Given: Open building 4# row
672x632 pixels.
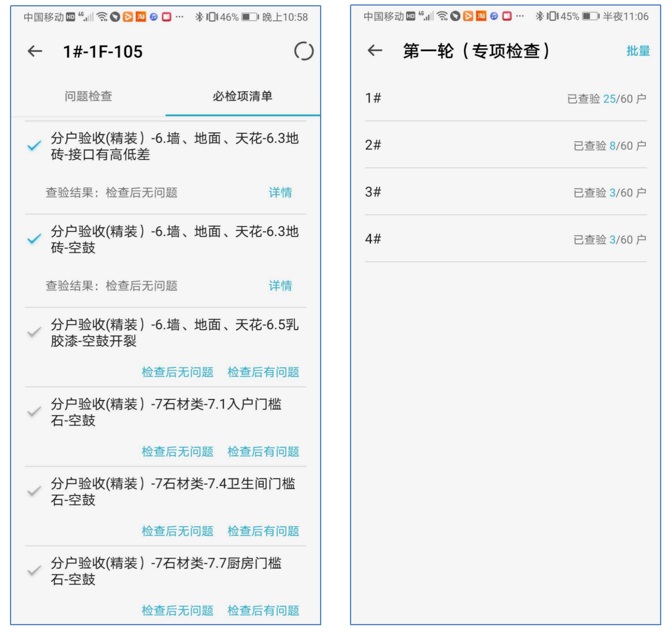Looking at the screenshot, I should coord(506,239).
